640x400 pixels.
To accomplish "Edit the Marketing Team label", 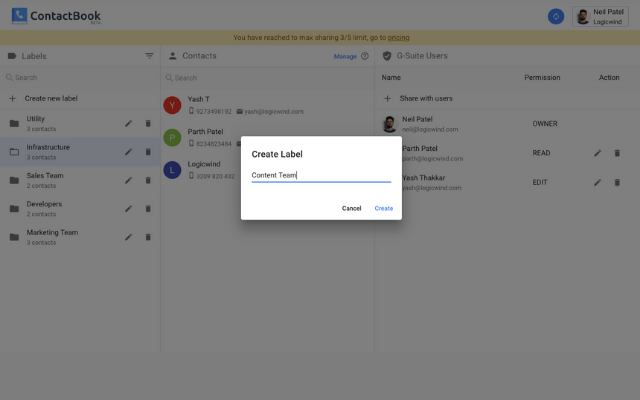I will click(129, 237).
